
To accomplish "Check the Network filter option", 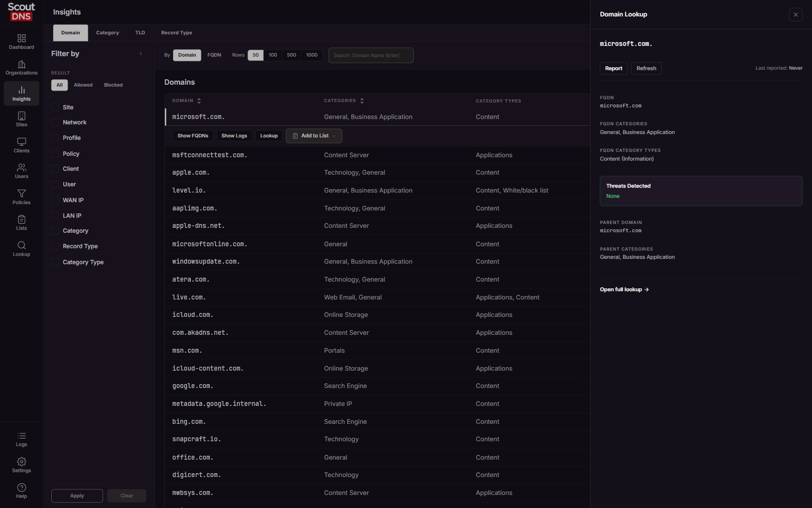I will tap(55, 122).
